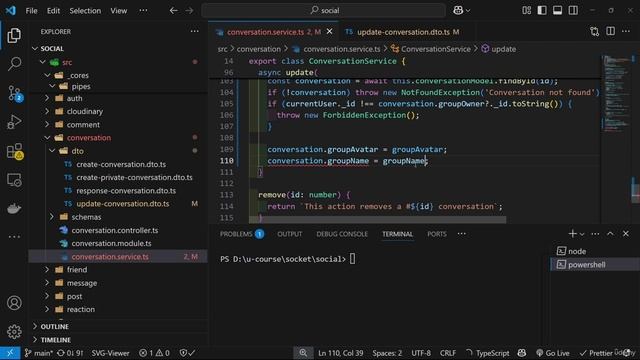The width and height of the screenshot is (640, 360).
Task: Create a new terminal with plus icon
Action: (x=572, y=234)
